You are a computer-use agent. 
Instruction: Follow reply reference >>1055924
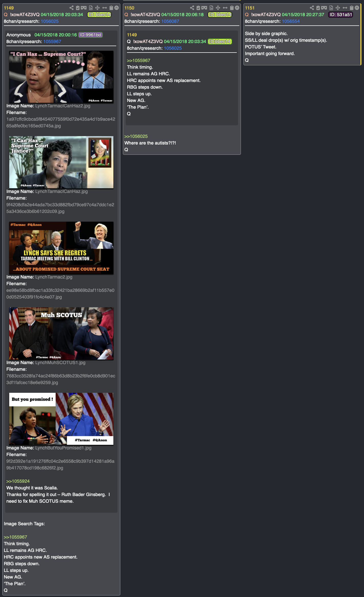18,481
